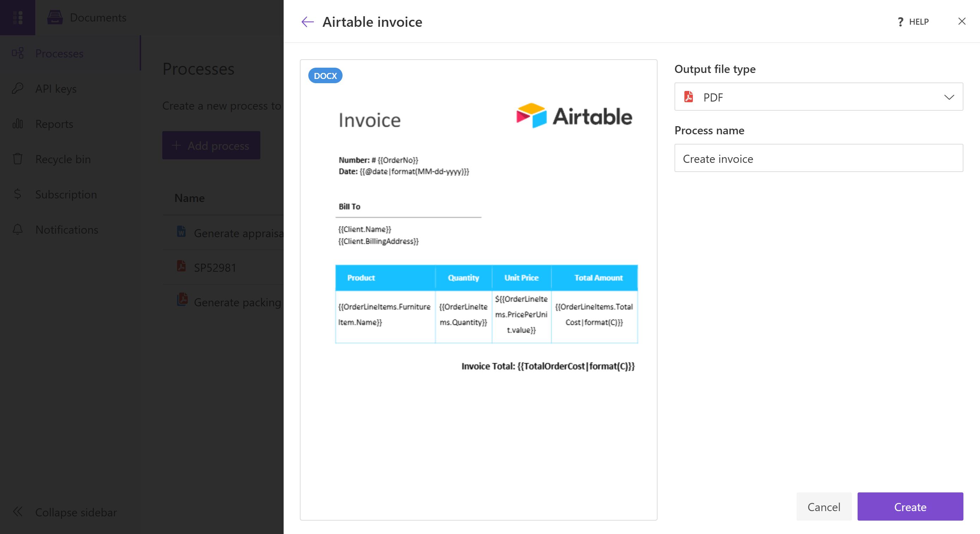Click the Create button
Screen dimensions: 980x534
910,507
